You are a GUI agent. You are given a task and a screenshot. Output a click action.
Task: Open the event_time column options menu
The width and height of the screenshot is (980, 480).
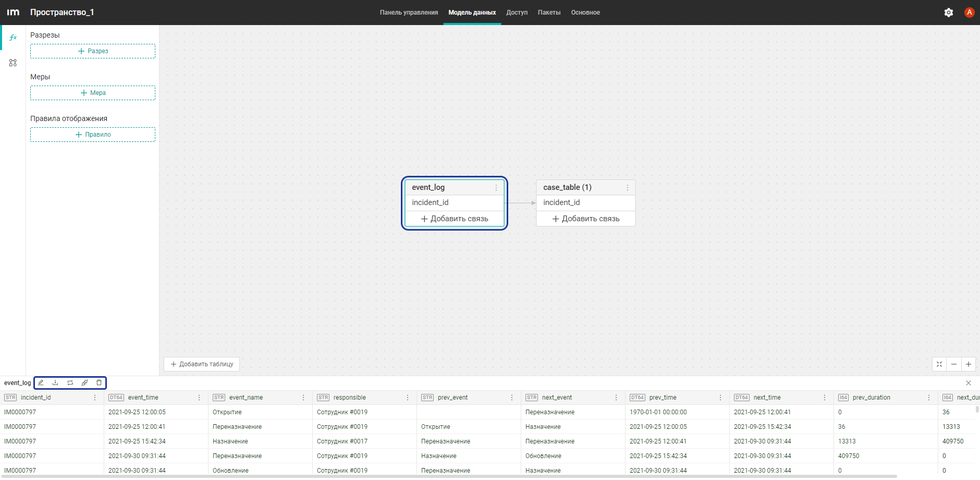(x=199, y=398)
